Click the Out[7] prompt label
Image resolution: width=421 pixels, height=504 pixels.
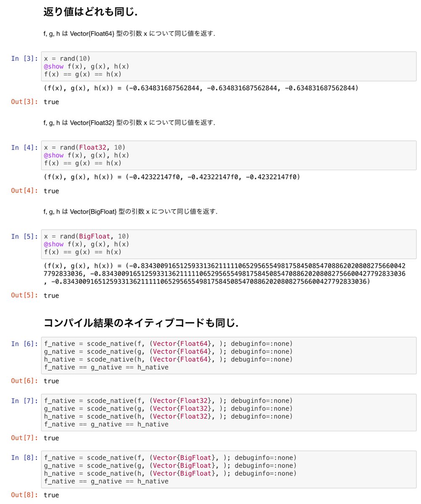[24, 438]
